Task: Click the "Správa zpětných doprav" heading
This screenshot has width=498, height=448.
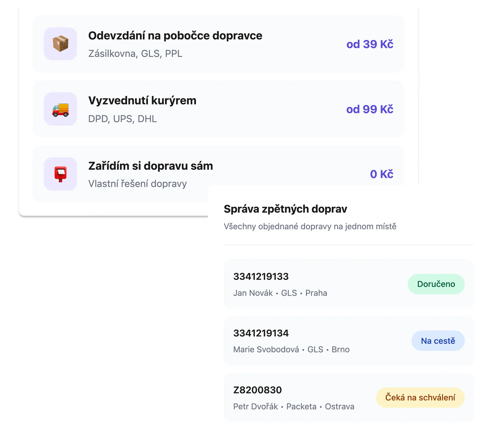Action: point(285,209)
